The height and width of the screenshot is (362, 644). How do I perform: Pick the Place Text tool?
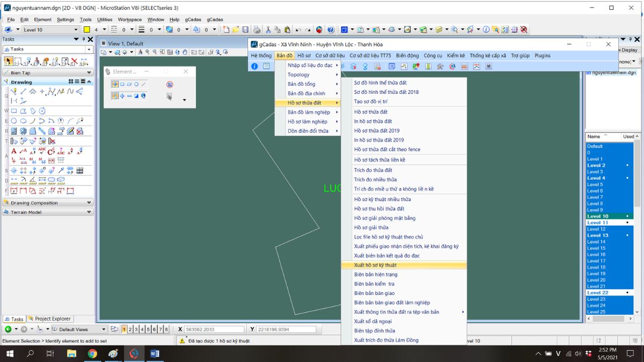point(14,151)
